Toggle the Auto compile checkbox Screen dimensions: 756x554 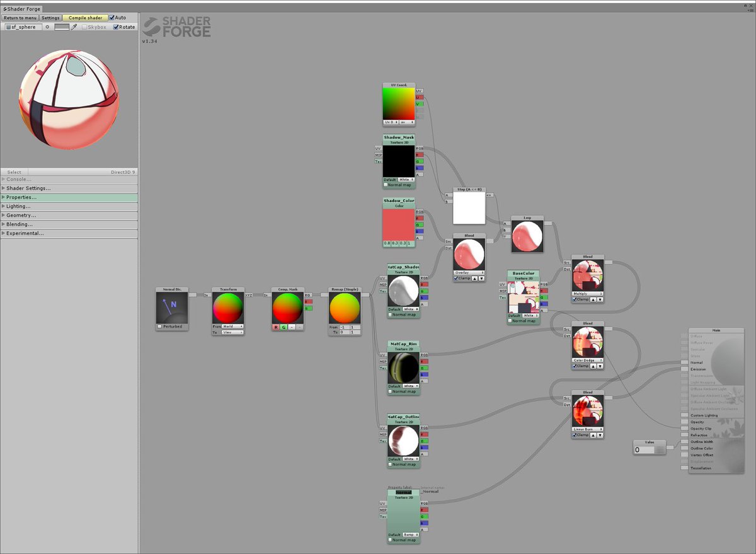tap(112, 18)
